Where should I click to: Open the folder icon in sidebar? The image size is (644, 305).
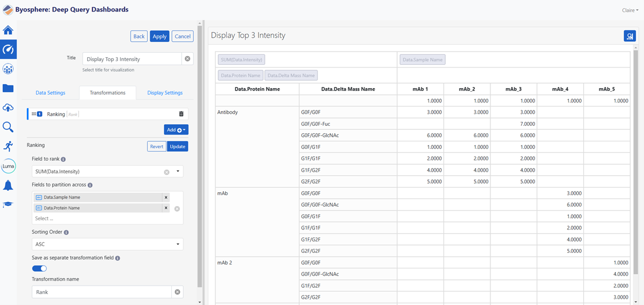tap(8, 88)
